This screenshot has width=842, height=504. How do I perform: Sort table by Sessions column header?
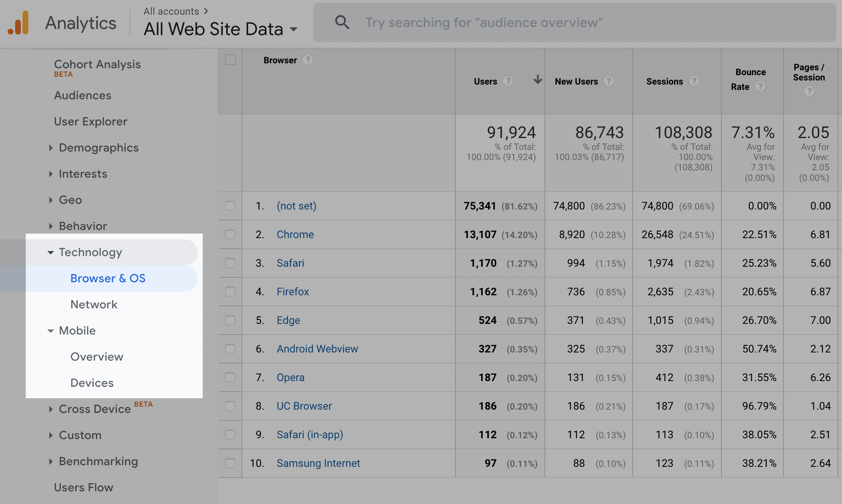pos(665,81)
